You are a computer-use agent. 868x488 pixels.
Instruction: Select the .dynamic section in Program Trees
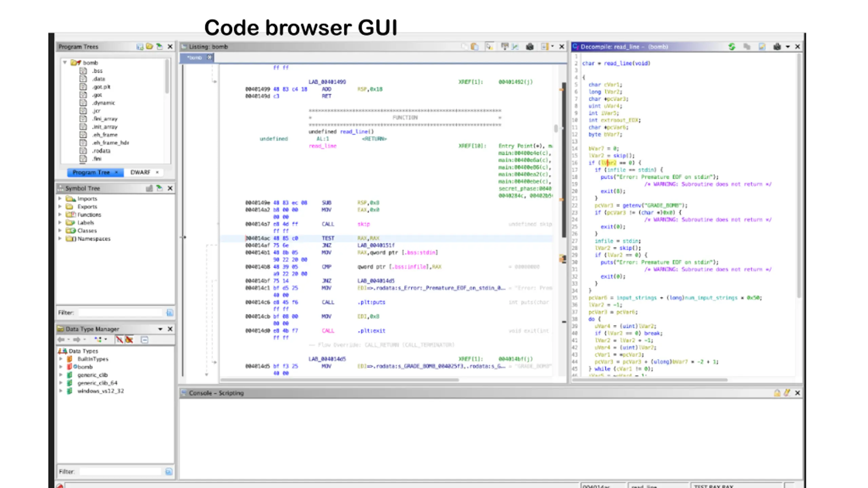(x=103, y=103)
